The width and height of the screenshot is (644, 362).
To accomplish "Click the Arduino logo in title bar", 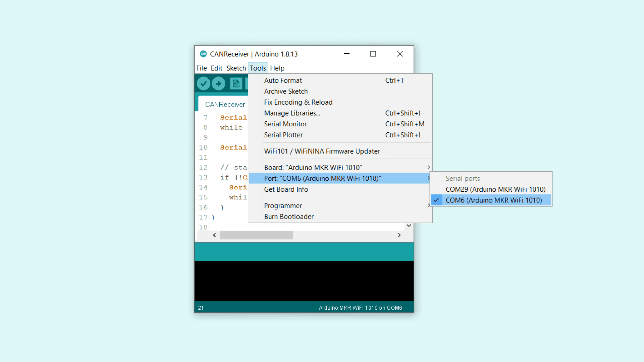I will coord(203,54).
